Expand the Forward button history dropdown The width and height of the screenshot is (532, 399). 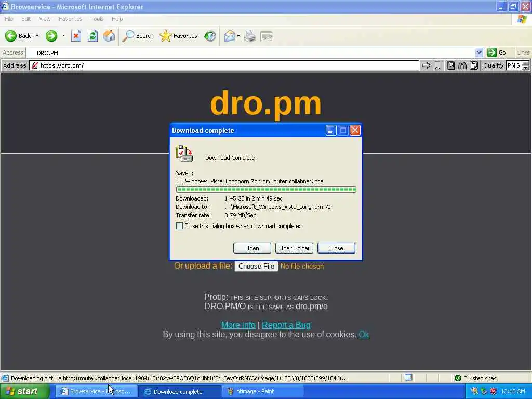[63, 36]
